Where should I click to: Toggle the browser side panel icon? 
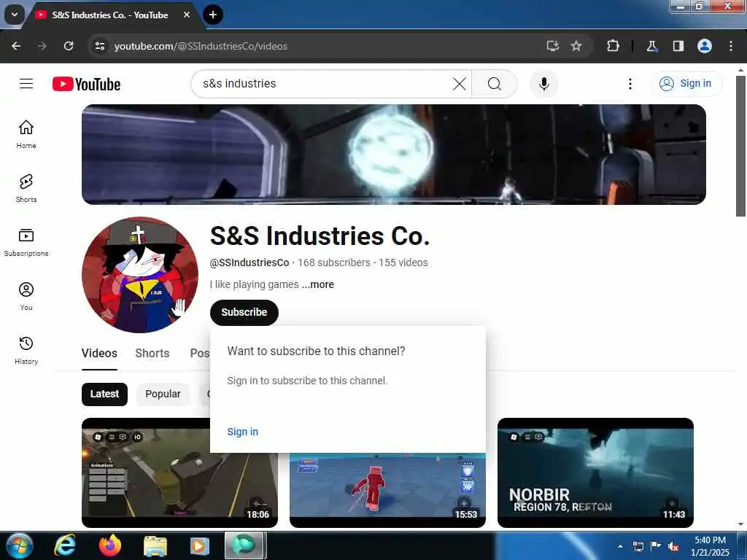(678, 46)
